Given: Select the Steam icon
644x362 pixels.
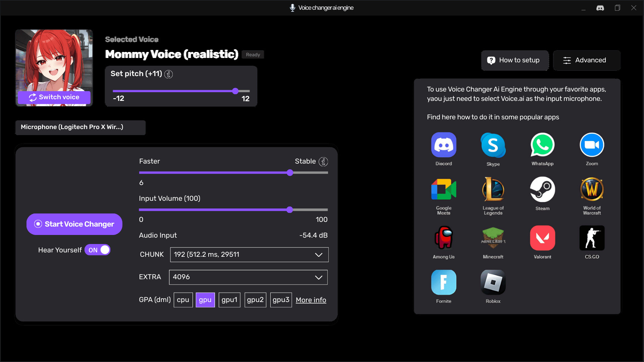Looking at the screenshot, I should [x=542, y=189].
